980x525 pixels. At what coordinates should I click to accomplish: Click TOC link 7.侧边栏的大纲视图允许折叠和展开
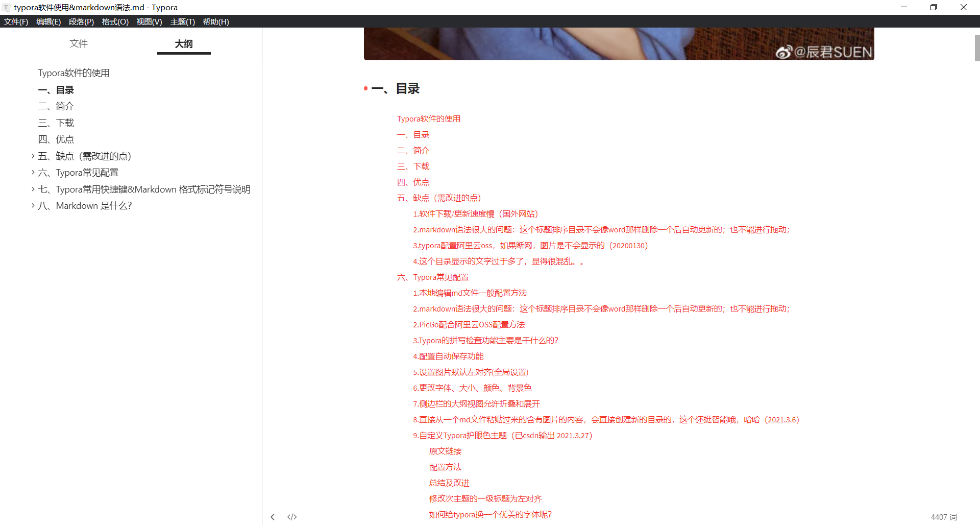pyautogui.click(x=476, y=404)
